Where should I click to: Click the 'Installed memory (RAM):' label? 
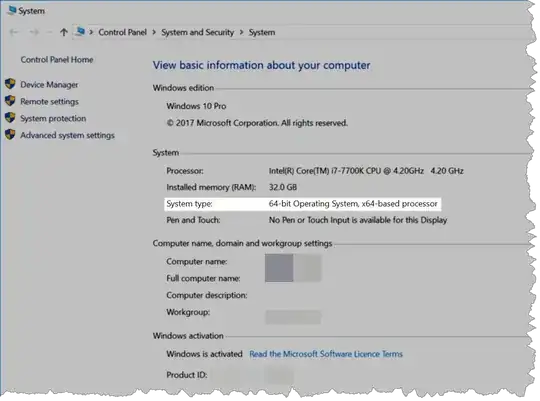(x=211, y=187)
